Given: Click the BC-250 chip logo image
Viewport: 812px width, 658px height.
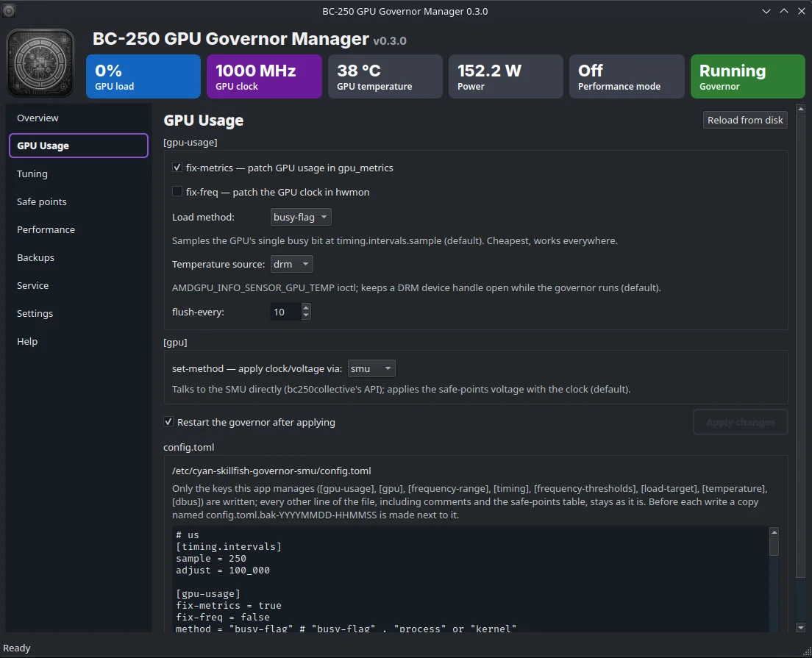Looking at the screenshot, I should (40, 63).
